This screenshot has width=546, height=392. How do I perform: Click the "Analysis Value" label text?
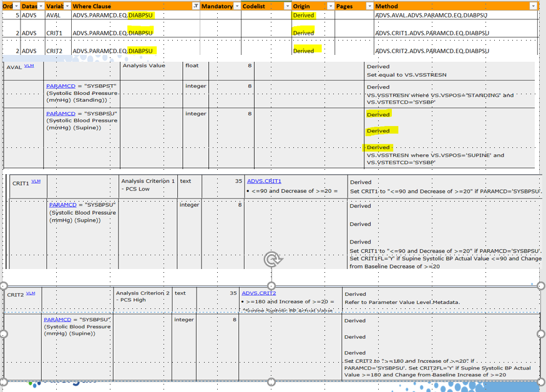(x=144, y=66)
